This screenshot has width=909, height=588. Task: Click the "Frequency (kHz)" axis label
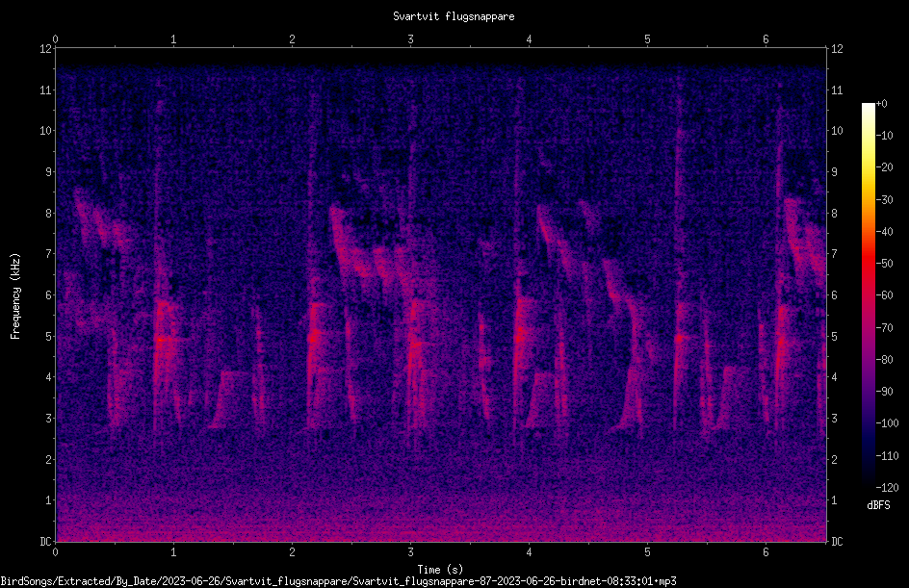(x=15, y=296)
